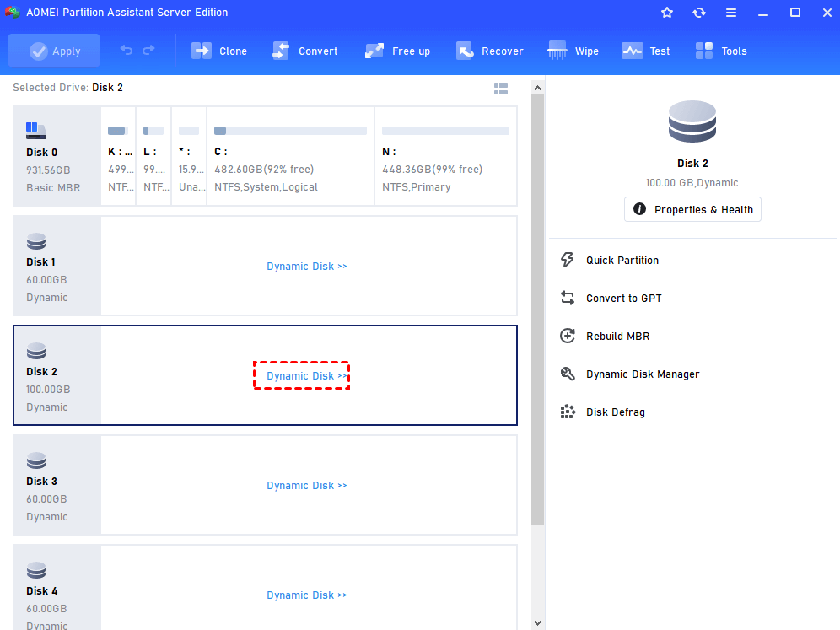This screenshot has height=630, width=840.
Task: Select the unallocated * partition on Disk 0
Action: click(189, 156)
